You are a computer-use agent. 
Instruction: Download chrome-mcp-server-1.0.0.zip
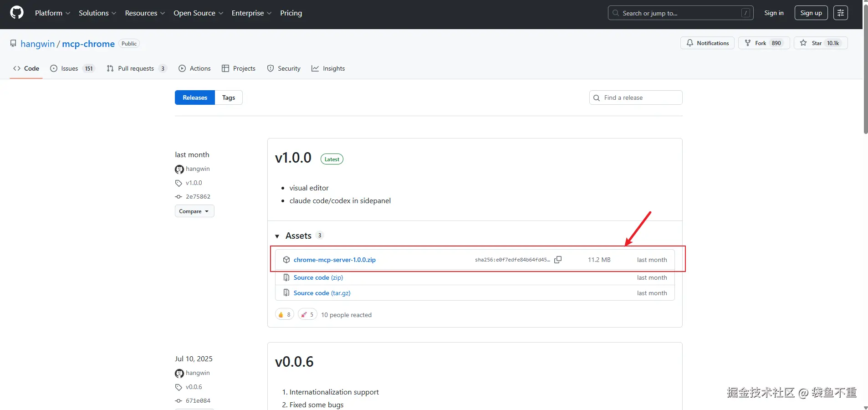(334, 260)
